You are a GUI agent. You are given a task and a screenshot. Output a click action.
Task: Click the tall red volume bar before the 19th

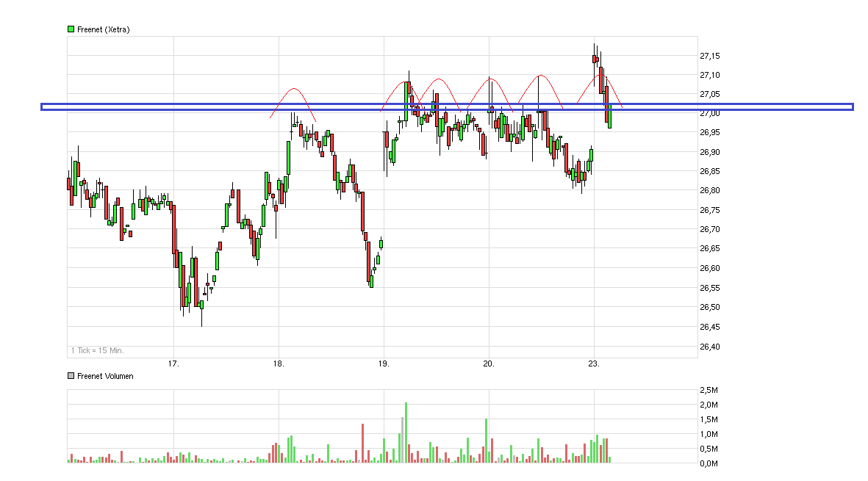(x=362, y=443)
